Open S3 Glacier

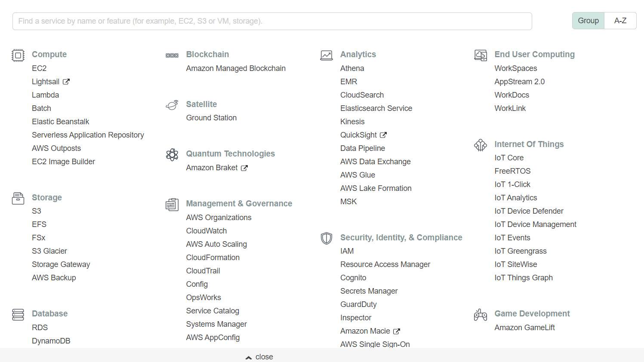pyautogui.click(x=49, y=251)
